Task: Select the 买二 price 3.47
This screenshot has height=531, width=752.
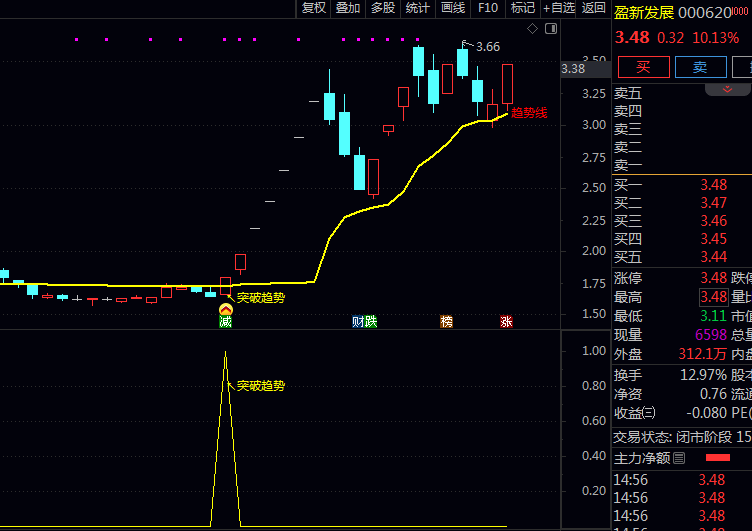Action: 713,203
